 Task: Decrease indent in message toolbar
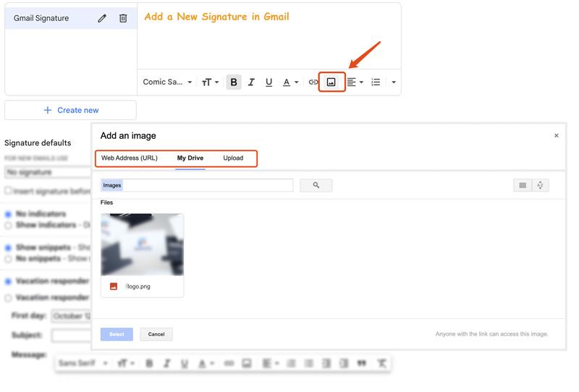[326, 364]
